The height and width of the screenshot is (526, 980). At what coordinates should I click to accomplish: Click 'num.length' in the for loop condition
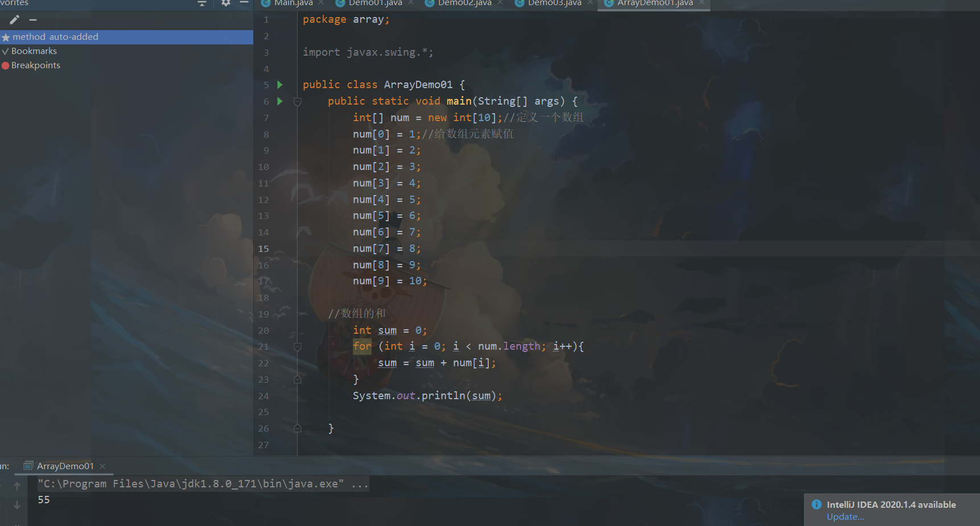(509, 346)
